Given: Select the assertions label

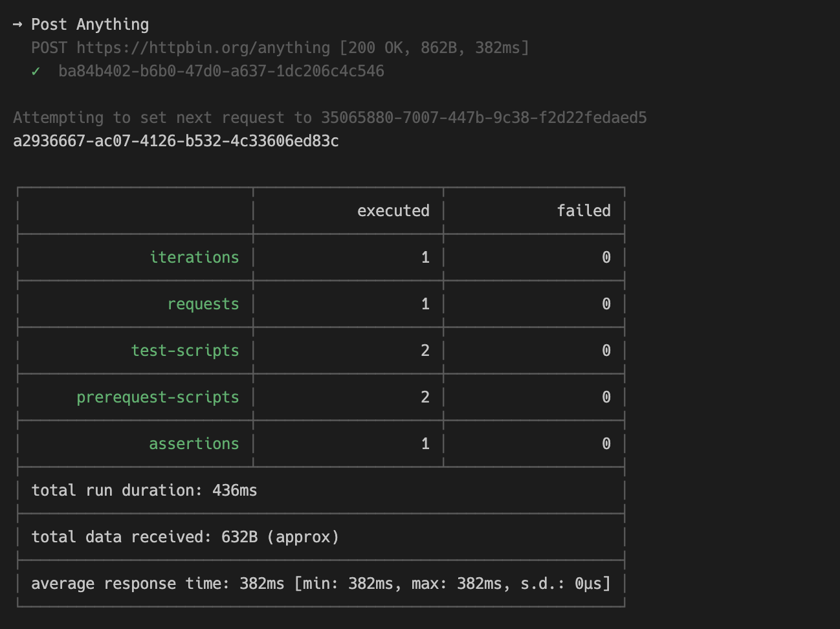Looking at the screenshot, I should click(x=193, y=443).
